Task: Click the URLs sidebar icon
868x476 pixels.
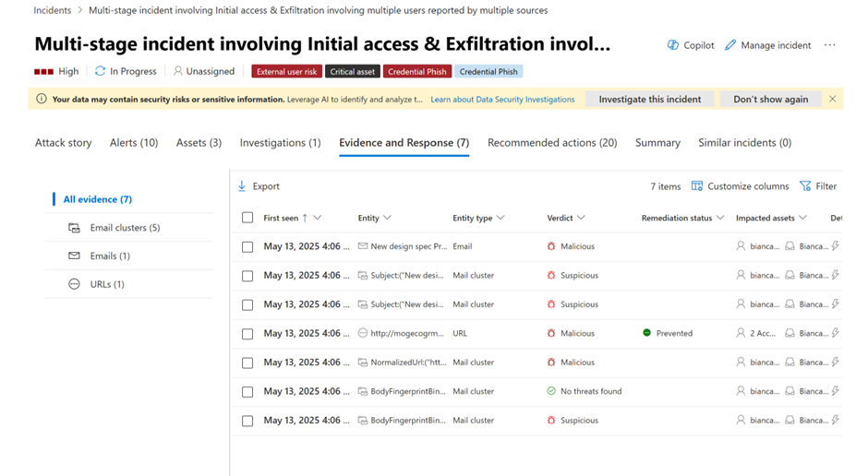Action: click(74, 284)
